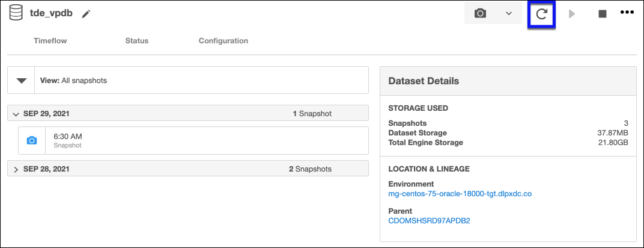Switch to the Timeflow tab
This screenshot has width=644, height=248.
coord(50,41)
